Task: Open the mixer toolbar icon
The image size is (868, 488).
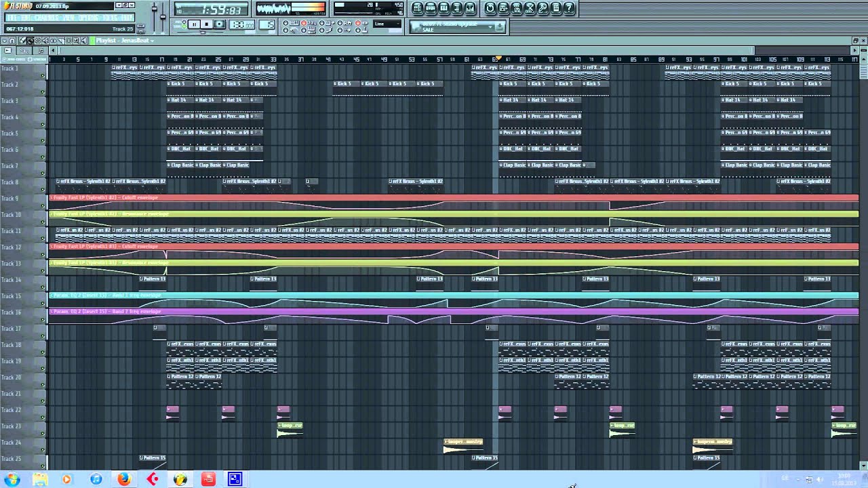Action: point(470,8)
